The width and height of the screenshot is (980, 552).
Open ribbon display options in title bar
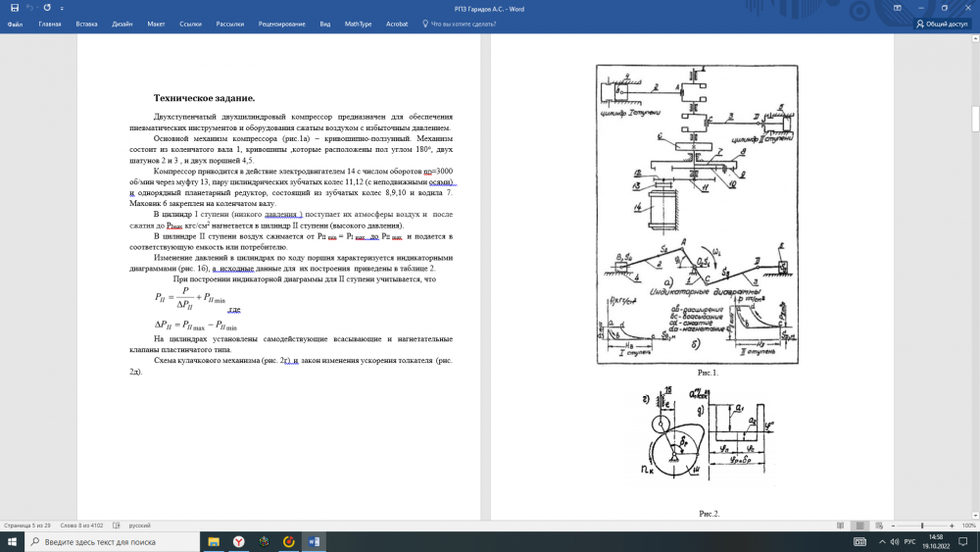click(898, 8)
